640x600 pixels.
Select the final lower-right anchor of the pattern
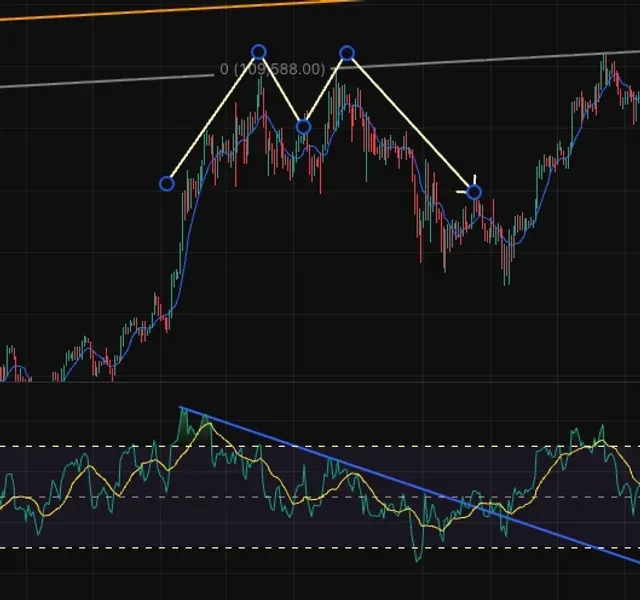tap(474, 192)
